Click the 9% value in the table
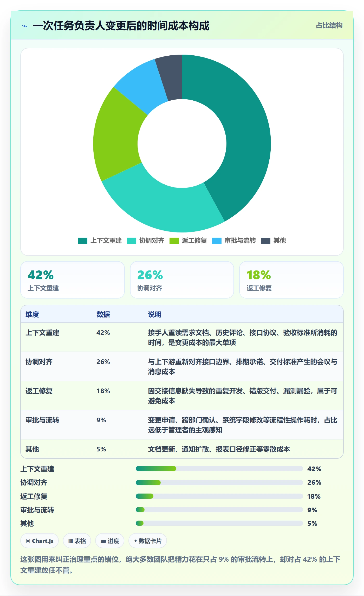Screen dimensions: 364x596 point(101,420)
